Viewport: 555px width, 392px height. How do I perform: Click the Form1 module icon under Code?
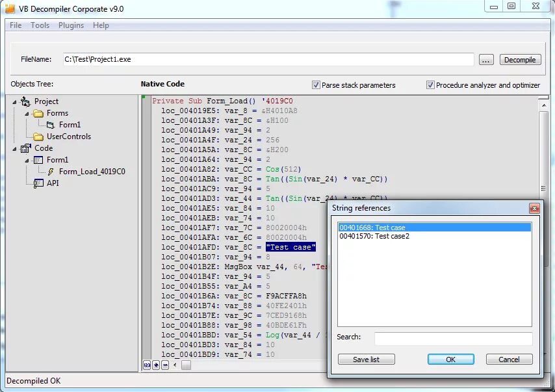[x=38, y=160]
